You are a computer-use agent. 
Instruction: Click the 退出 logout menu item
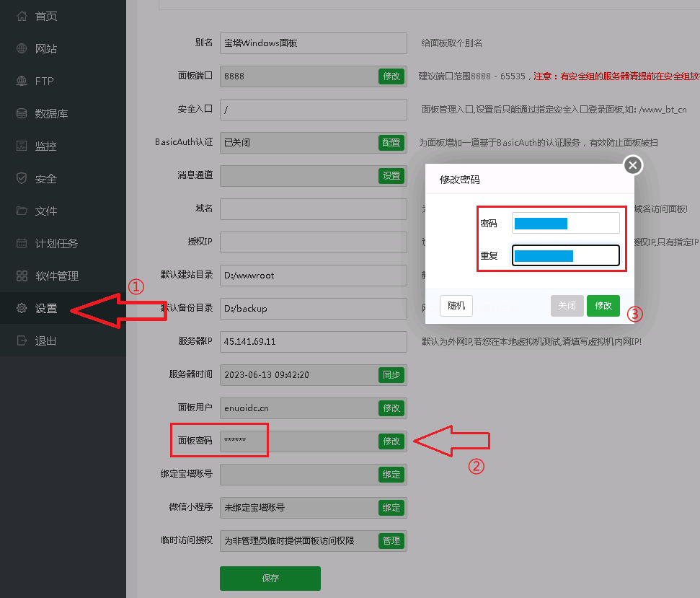pyautogui.click(x=45, y=340)
